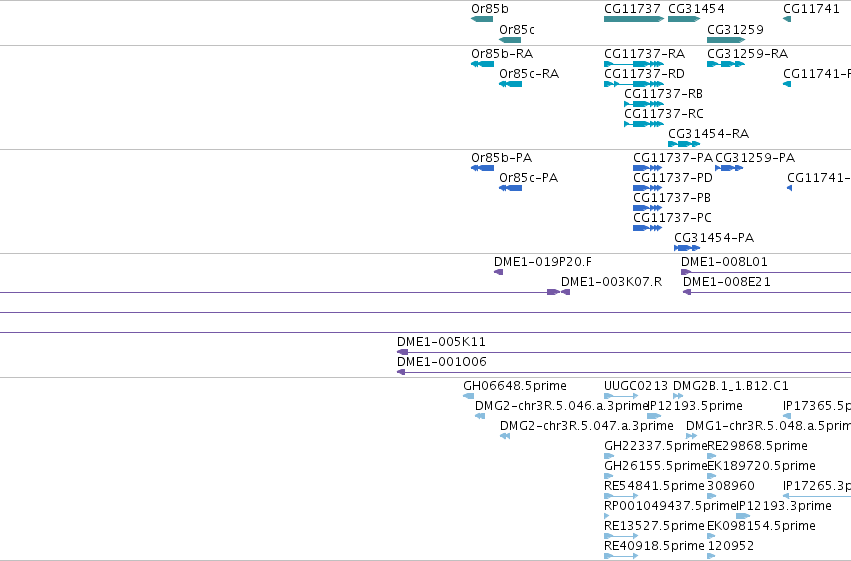
Task: Open the EK189720.5prime EST label
Action: 761,466
